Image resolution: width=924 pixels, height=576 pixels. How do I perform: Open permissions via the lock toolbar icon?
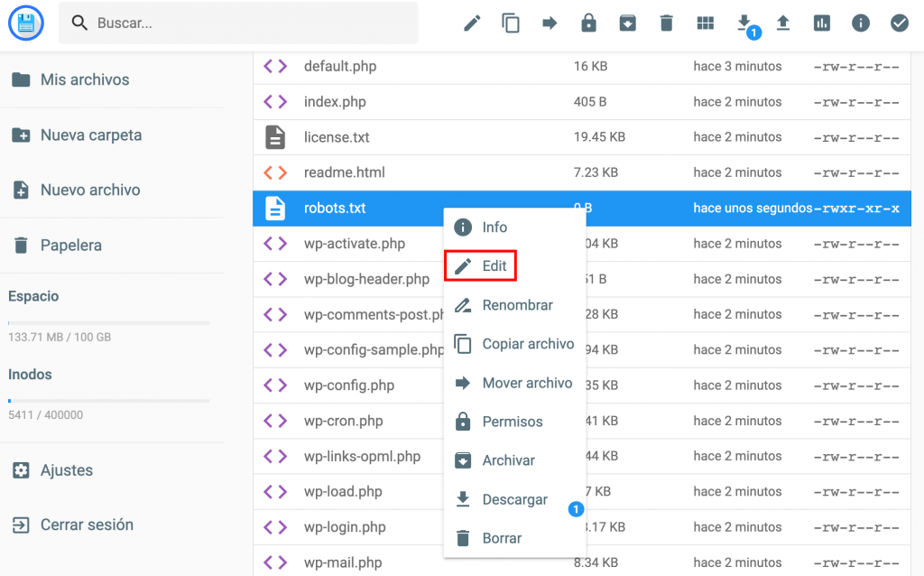pyautogui.click(x=588, y=23)
